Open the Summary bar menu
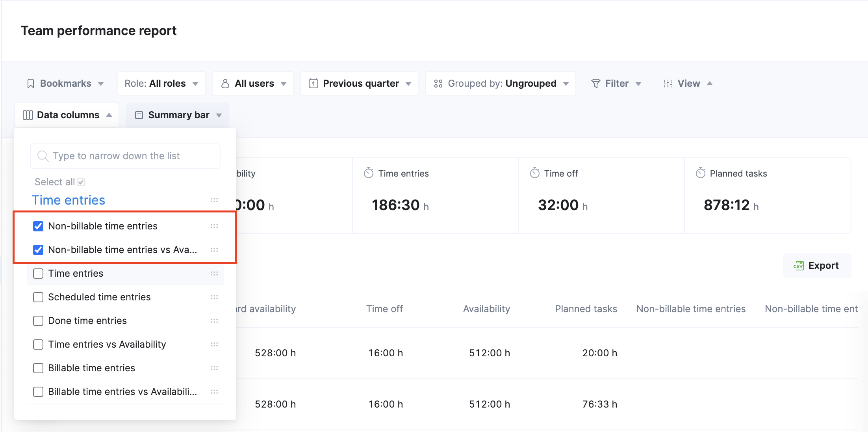This screenshot has width=868, height=432. [178, 115]
